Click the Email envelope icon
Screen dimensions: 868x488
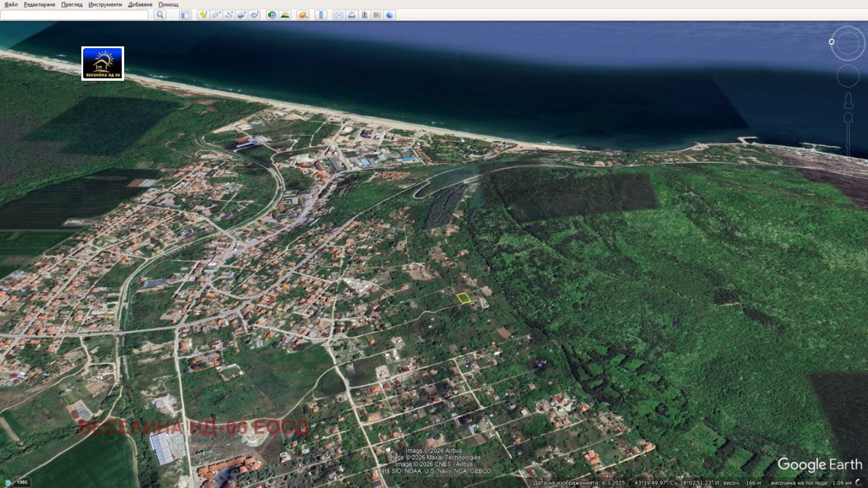pos(339,15)
